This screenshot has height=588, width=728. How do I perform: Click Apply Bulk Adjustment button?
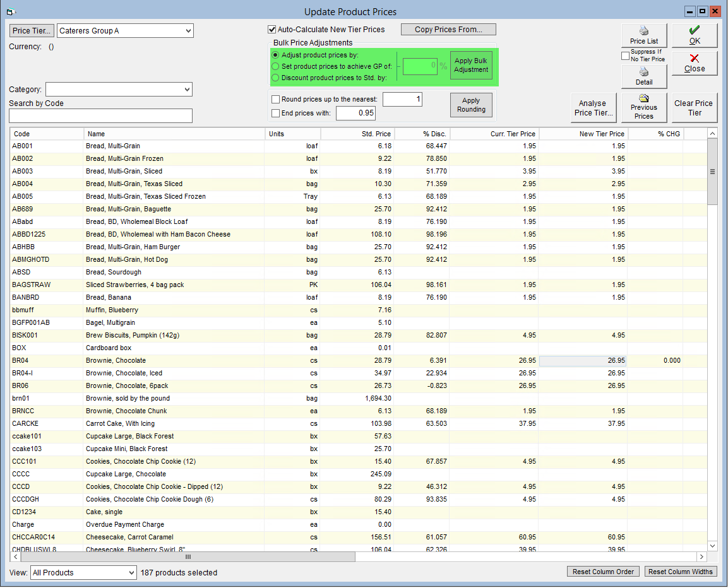471,65
